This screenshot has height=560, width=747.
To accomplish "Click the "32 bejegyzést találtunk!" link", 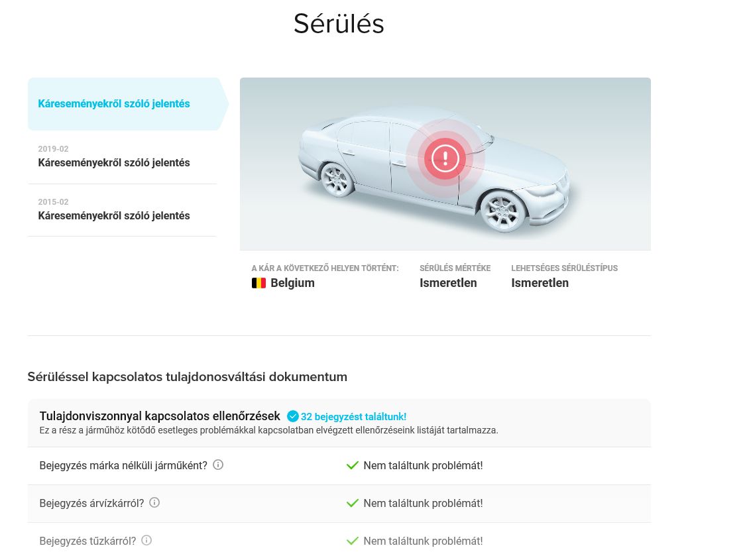I will [x=353, y=417].
